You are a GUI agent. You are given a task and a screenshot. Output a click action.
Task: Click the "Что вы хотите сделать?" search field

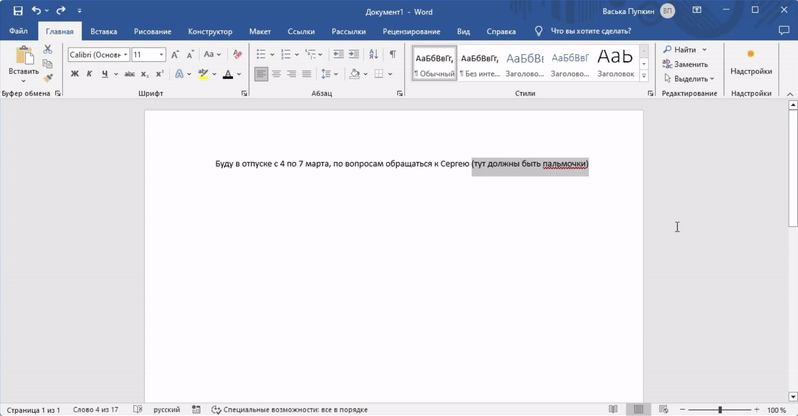pos(590,31)
